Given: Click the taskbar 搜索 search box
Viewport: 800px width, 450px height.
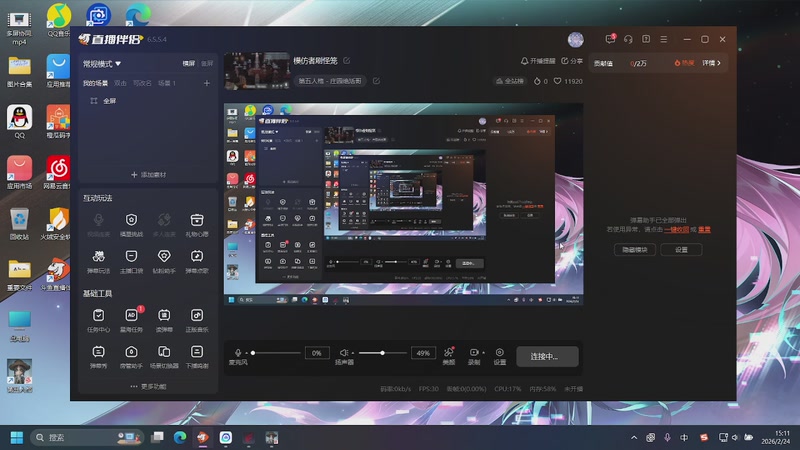Looking at the screenshot, I should (87, 437).
